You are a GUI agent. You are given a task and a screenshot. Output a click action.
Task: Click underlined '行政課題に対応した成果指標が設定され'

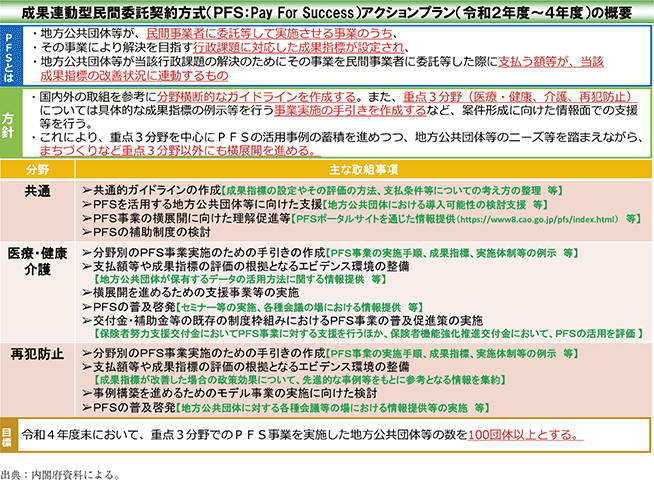[298, 48]
